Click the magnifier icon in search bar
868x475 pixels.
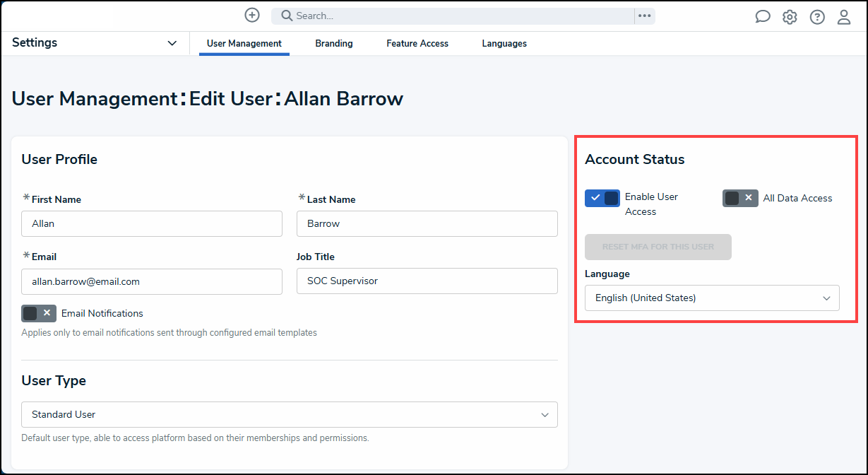pos(287,16)
